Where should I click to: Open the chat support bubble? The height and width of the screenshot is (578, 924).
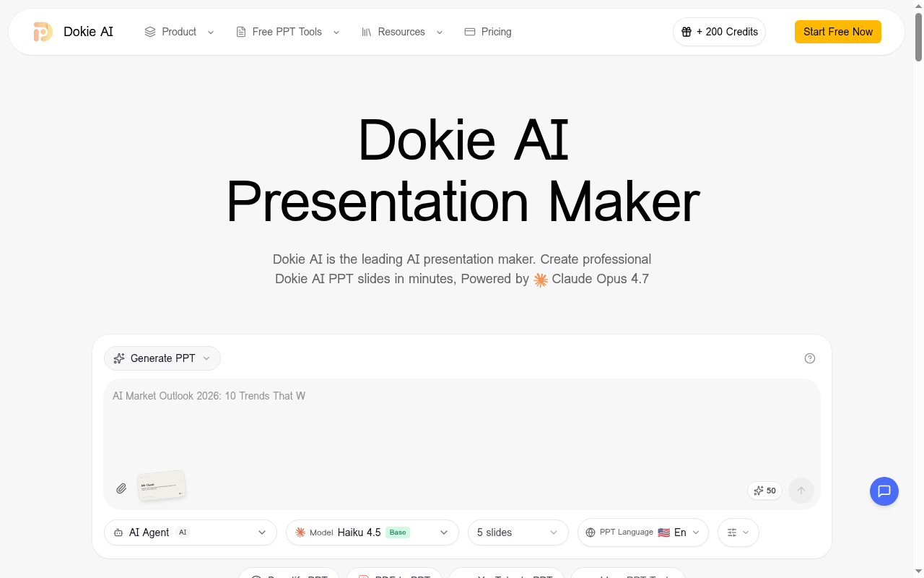[884, 491]
